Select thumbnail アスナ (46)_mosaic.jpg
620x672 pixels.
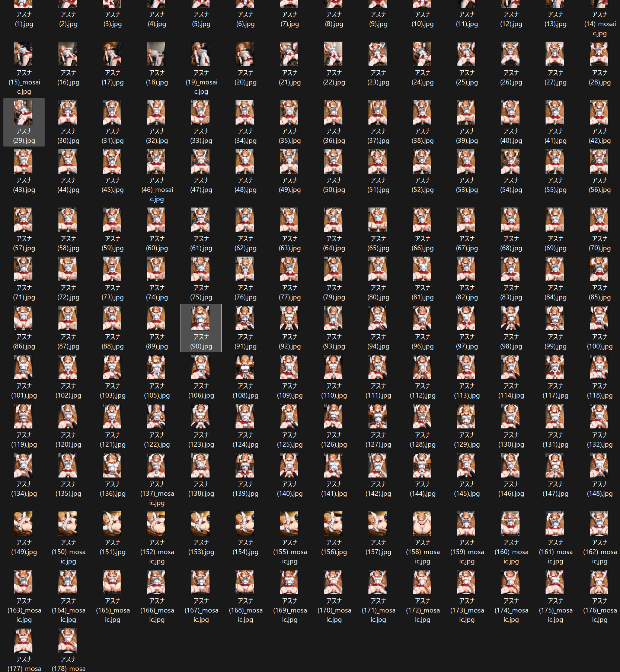[157, 176]
